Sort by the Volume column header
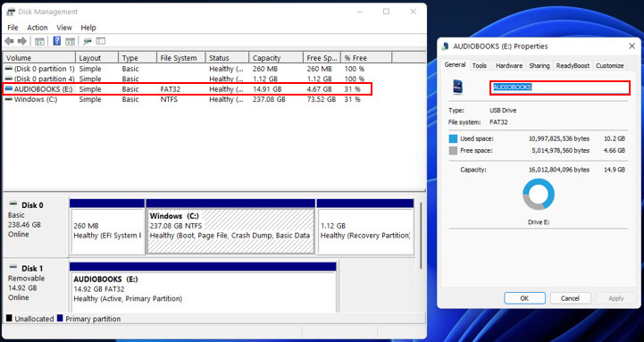 [x=39, y=58]
